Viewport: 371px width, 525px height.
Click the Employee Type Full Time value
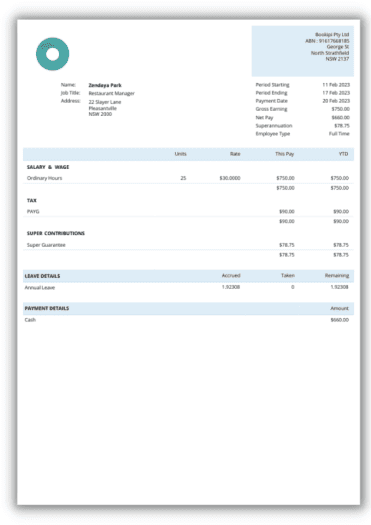(339, 134)
